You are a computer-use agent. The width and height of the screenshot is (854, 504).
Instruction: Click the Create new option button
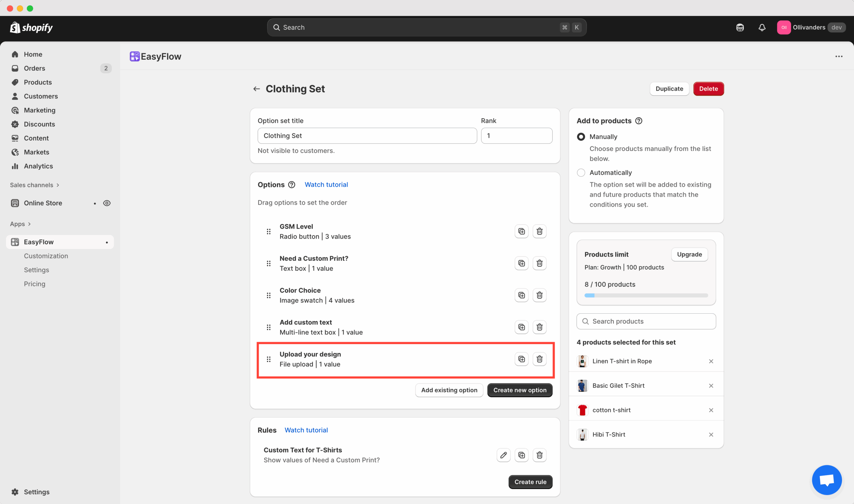coord(520,390)
